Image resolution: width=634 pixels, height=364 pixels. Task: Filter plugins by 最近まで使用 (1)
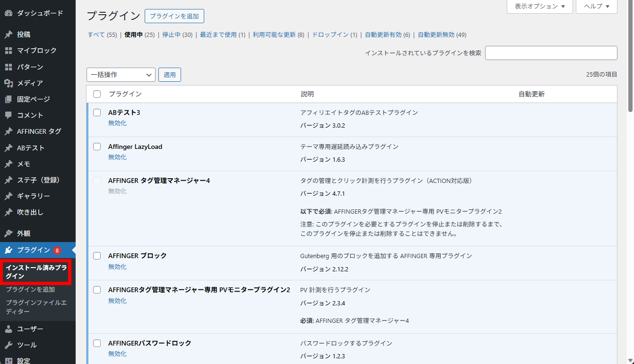(223, 35)
